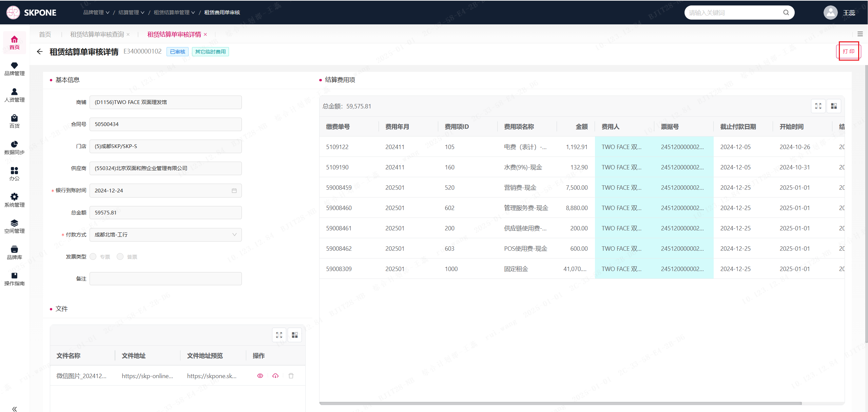Viewport: 868px width, 412px height.
Task: Open the 首页 home sidebar icon
Action: coord(14,43)
